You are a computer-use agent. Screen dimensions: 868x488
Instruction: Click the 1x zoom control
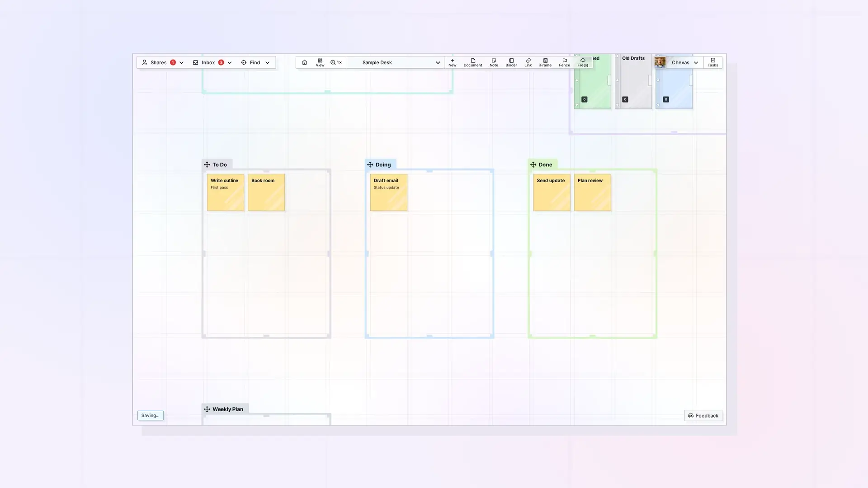click(336, 62)
